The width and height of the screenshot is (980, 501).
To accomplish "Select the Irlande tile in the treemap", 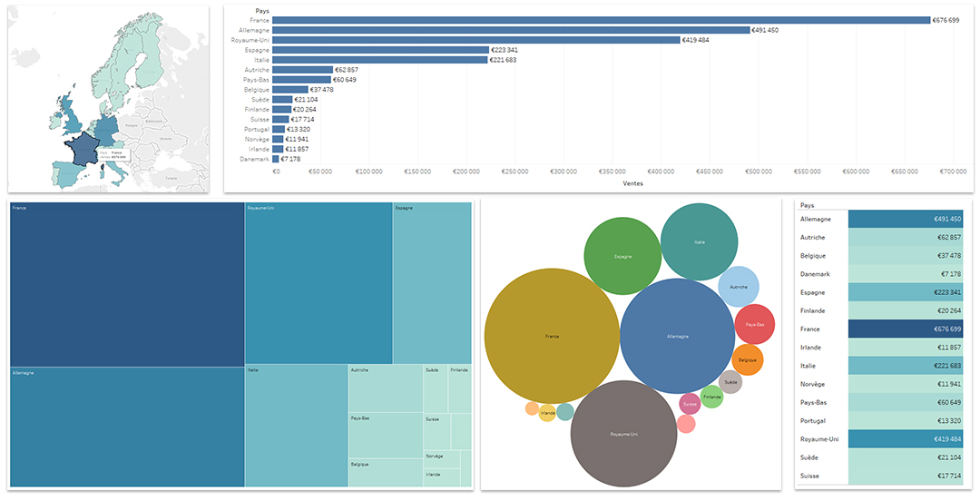I will coord(441,477).
